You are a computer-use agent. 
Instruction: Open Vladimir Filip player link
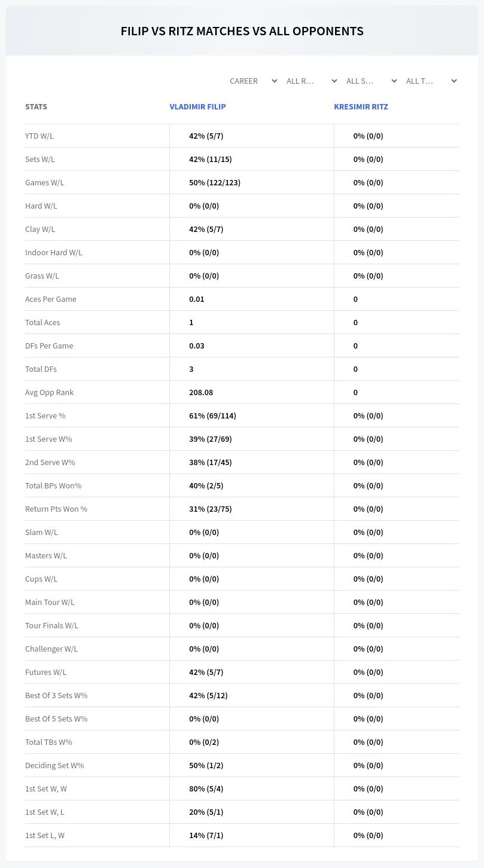click(197, 106)
